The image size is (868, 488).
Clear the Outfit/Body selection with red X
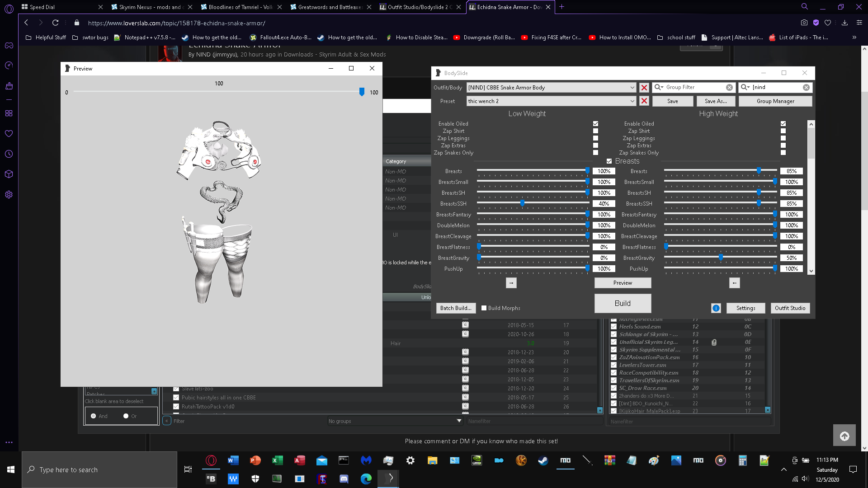(644, 88)
